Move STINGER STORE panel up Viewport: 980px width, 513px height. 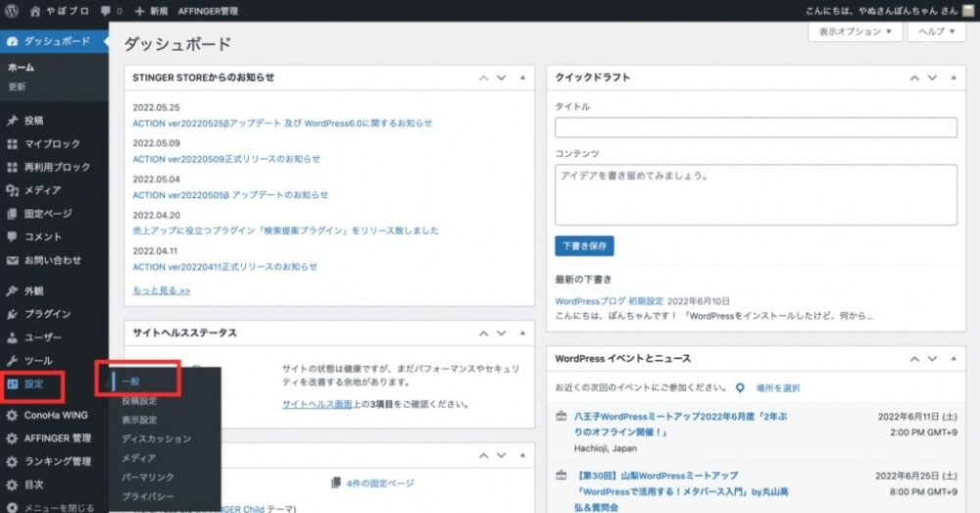click(483, 77)
